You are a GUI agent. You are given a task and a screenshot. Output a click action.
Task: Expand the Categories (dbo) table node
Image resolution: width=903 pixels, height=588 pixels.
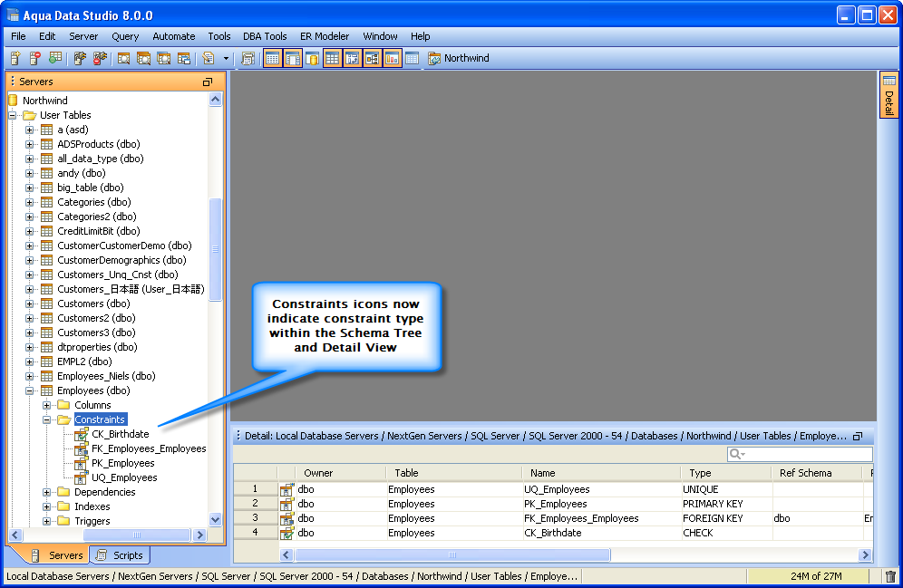coord(29,203)
